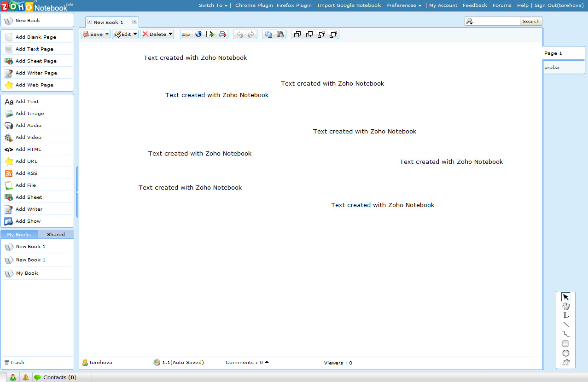Open the Firefox Plugin link

[294, 6]
